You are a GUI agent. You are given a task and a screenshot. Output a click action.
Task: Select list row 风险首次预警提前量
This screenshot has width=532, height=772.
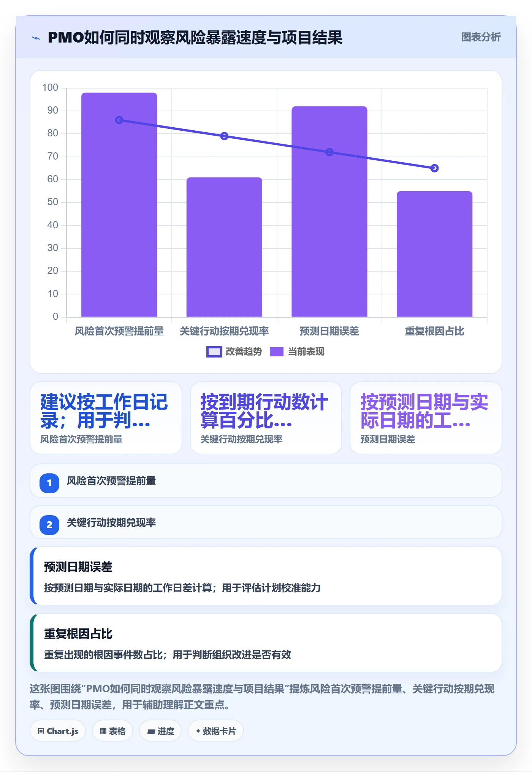(x=266, y=481)
